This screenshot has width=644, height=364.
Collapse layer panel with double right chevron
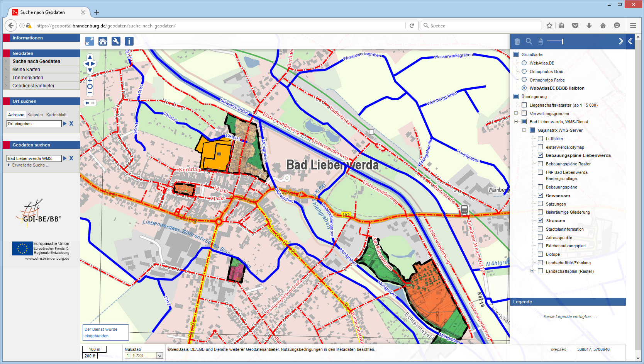[620, 41]
